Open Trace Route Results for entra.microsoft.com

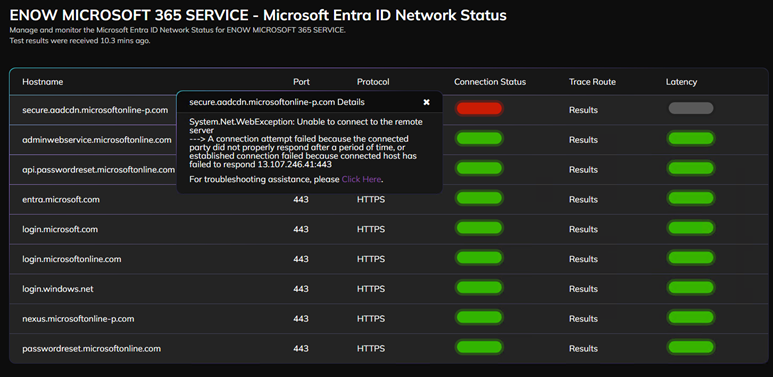[583, 200]
